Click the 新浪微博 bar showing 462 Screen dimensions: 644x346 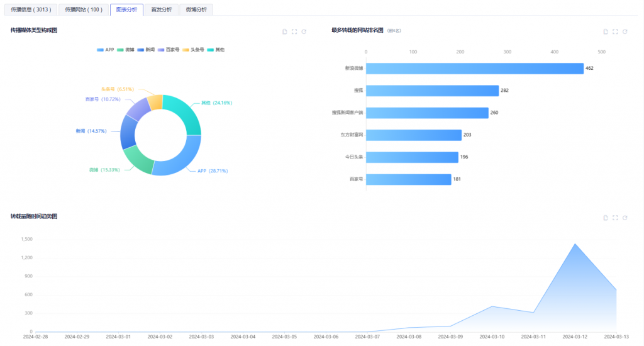(x=474, y=68)
